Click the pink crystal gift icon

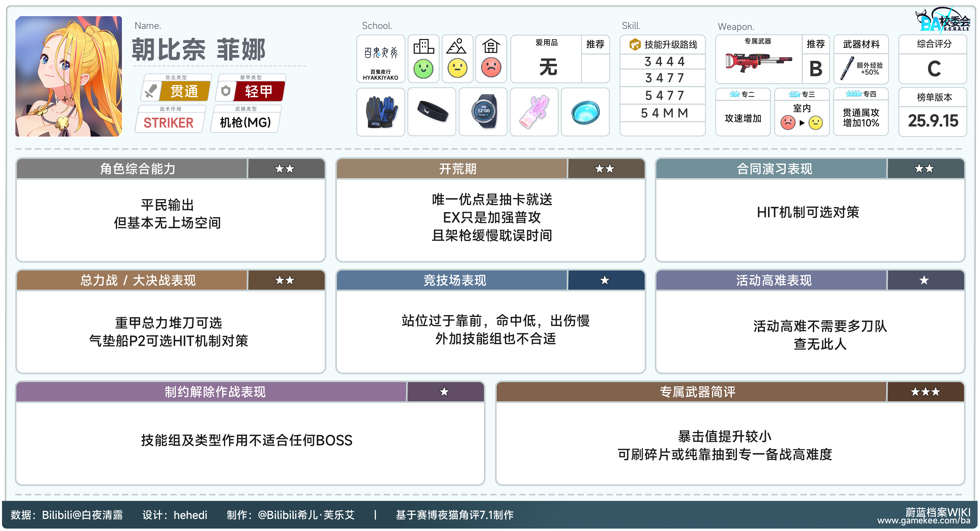pyautogui.click(x=534, y=112)
